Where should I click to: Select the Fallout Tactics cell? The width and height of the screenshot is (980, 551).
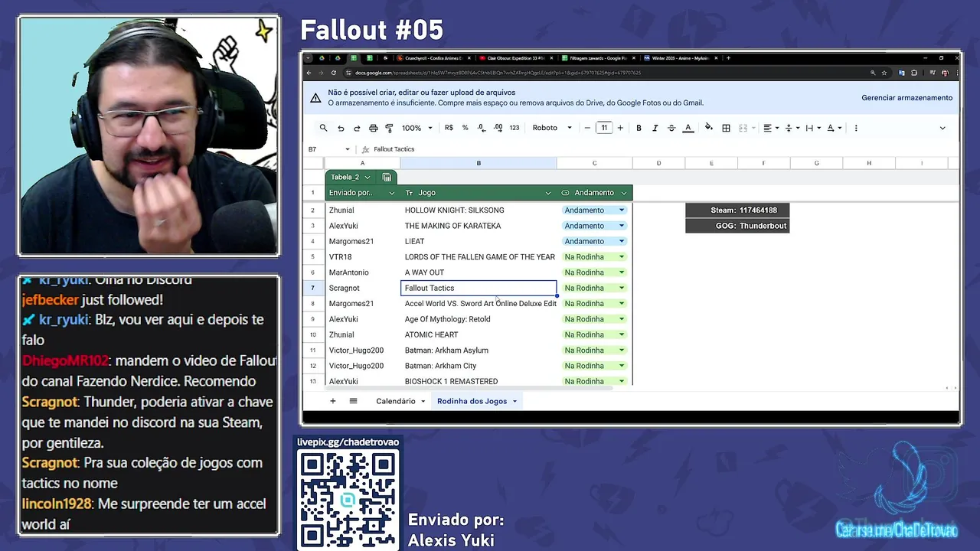479,288
